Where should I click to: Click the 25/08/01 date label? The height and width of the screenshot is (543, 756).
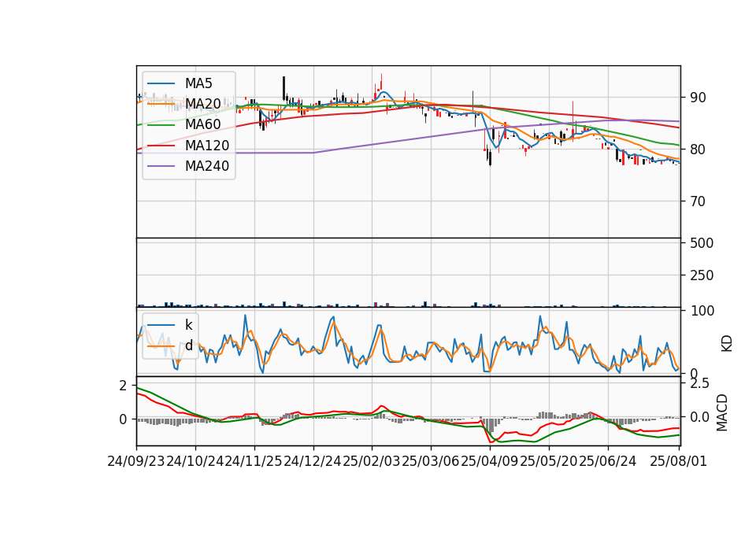click(x=678, y=461)
